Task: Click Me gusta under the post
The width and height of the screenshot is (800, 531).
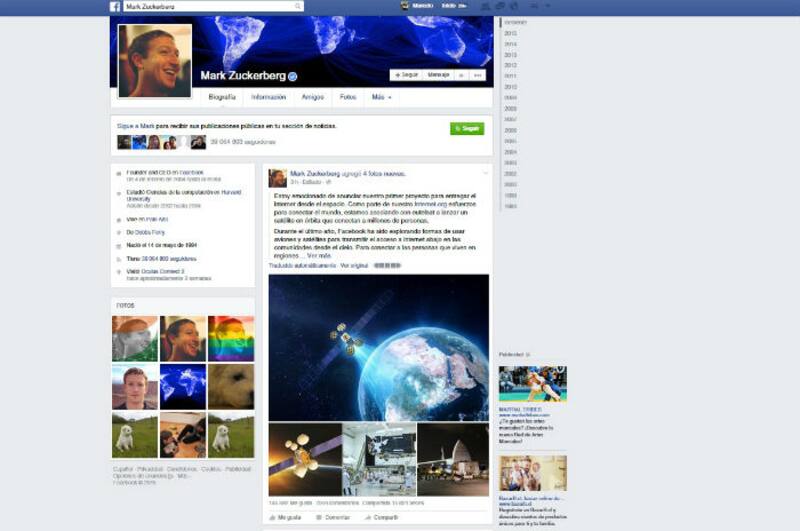Action: point(288,517)
